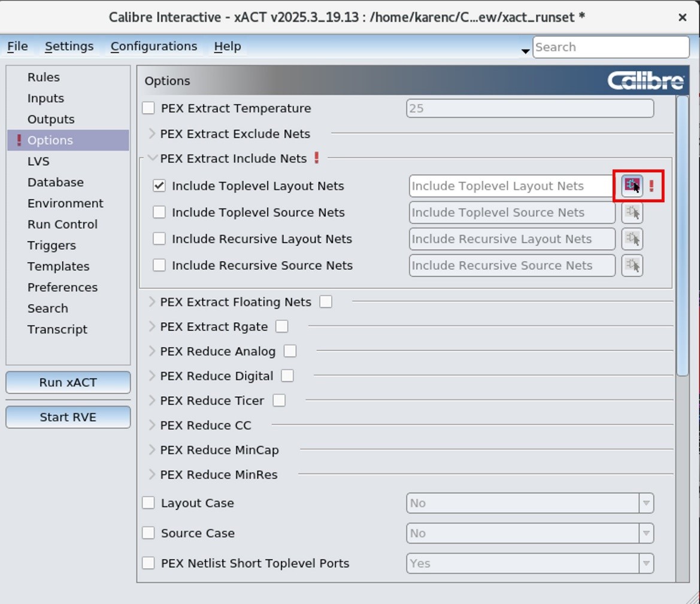Screen dimensions: 700x604
Task: Click net picker icon for Recursive Layout Nets
Action: tap(632, 239)
